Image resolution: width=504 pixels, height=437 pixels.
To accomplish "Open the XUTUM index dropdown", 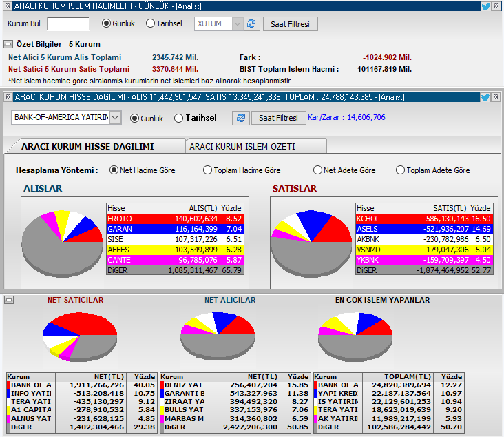I will [238, 24].
